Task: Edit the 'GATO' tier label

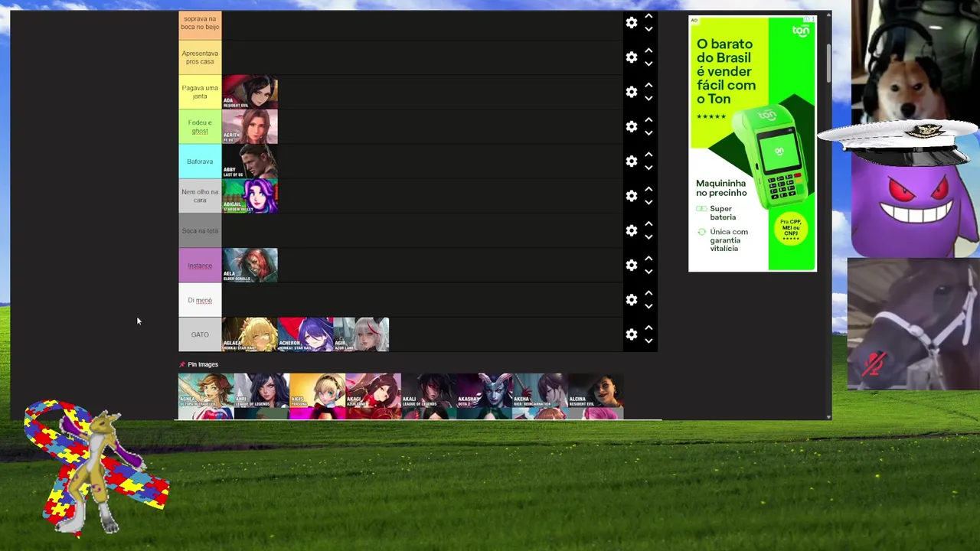Action: click(200, 334)
